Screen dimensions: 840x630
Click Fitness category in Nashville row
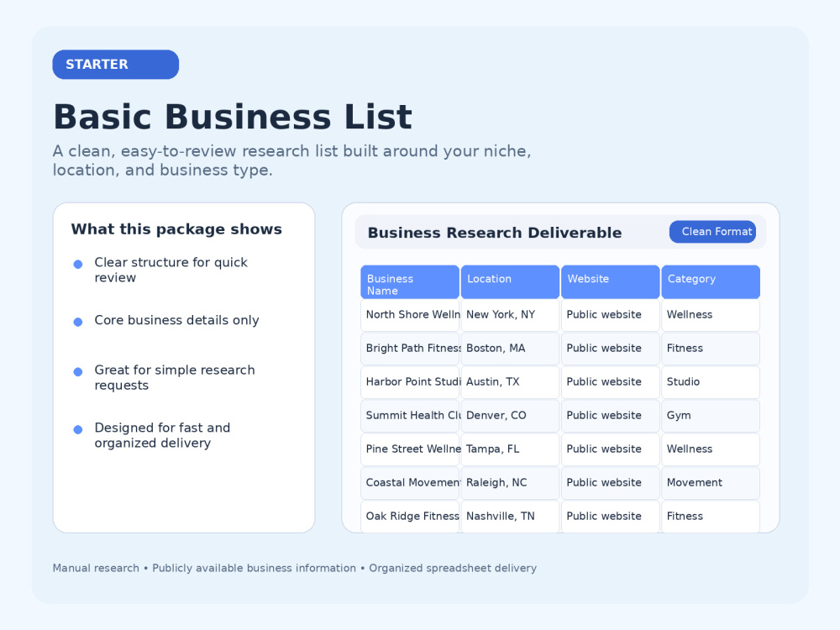(711, 517)
